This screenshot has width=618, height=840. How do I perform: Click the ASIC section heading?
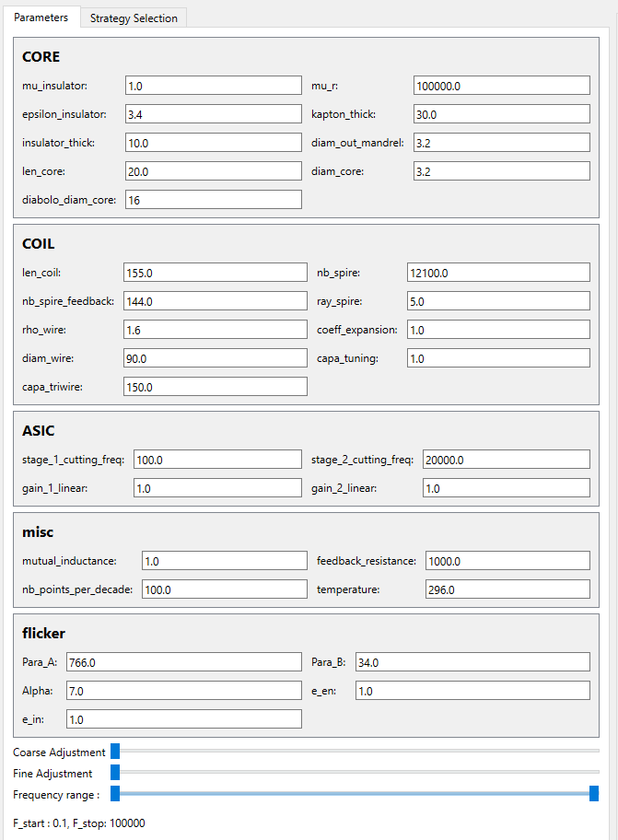[x=38, y=431]
